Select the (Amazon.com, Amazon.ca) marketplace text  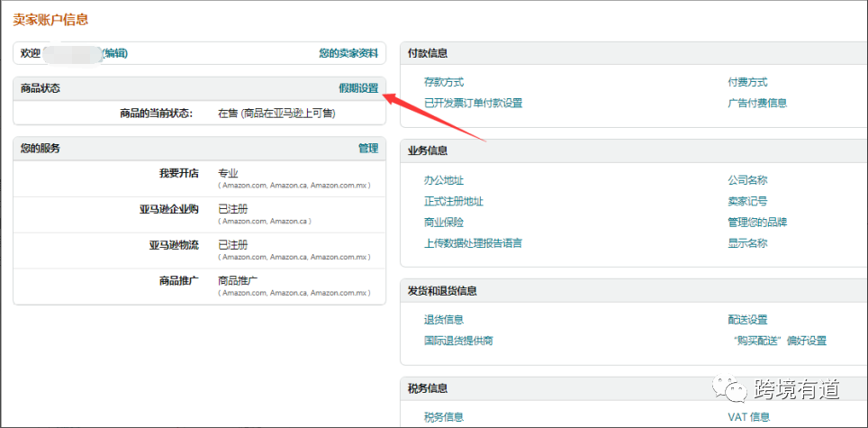[x=265, y=221]
